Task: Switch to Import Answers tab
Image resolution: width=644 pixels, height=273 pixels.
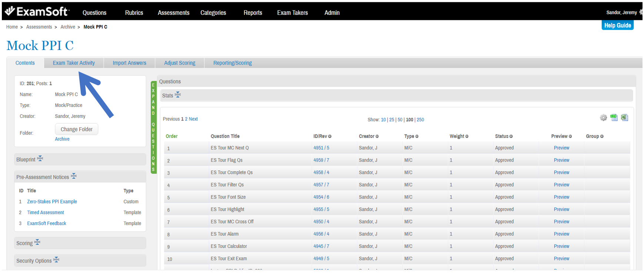Action: point(129,63)
